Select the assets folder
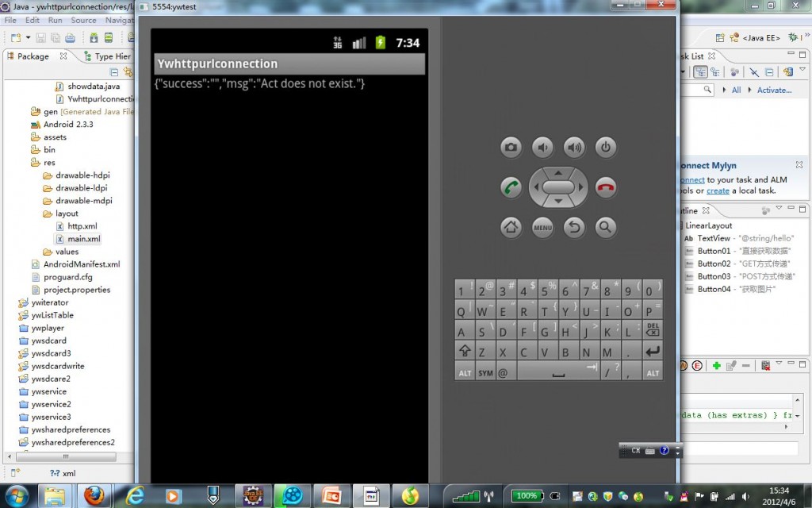Viewport: 812px width, 508px height. pos(48,137)
